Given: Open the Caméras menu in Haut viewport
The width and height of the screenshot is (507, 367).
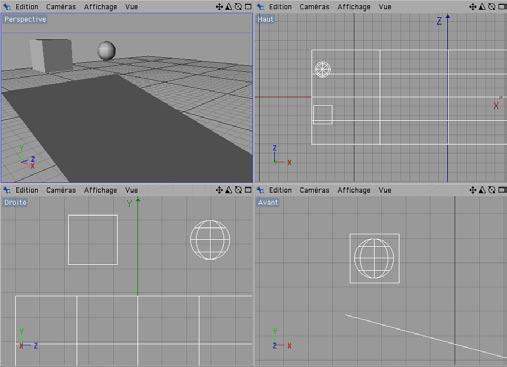Looking at the screenshot, I should 314,7.
